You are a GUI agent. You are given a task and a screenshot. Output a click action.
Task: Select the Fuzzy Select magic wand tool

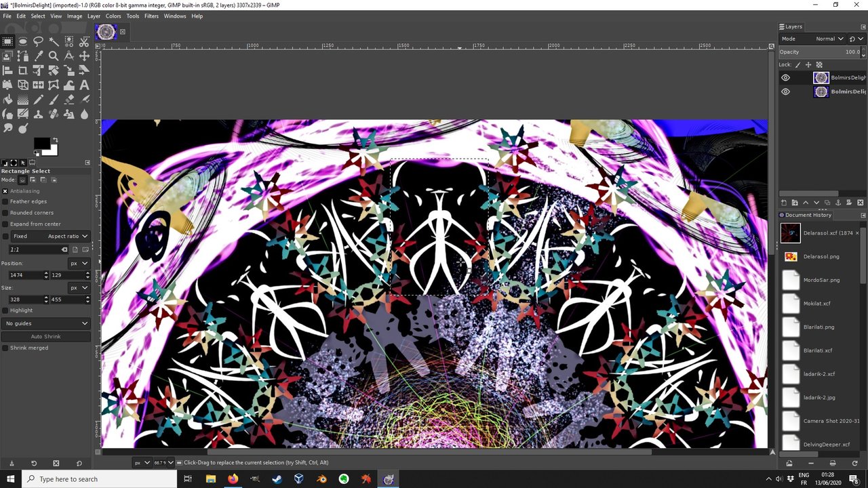[54, 41]
